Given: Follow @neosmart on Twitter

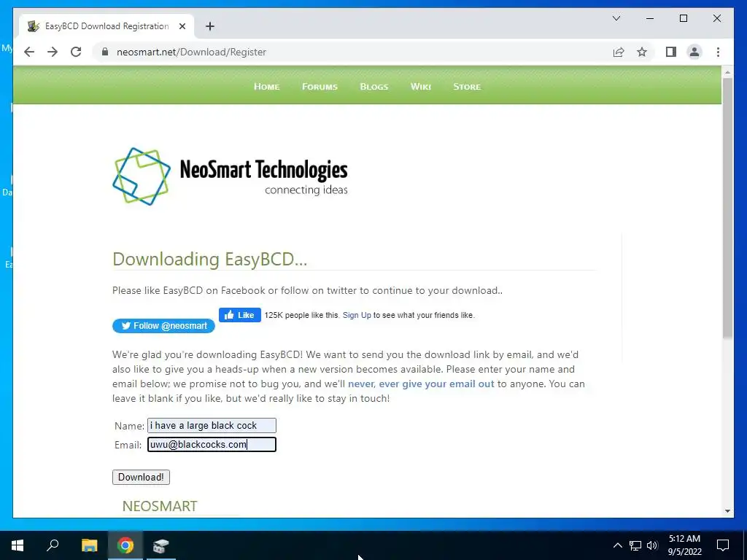Looking at the screenshot, I should (163, 326).
